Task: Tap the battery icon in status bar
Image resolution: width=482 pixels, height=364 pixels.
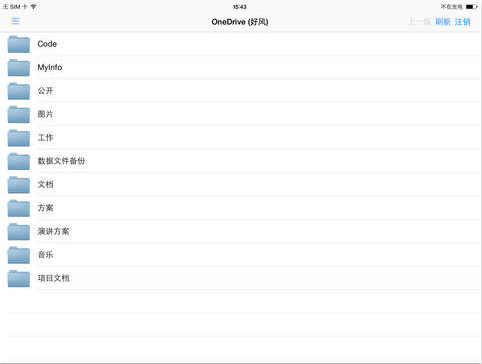Action: coord(471,7)
